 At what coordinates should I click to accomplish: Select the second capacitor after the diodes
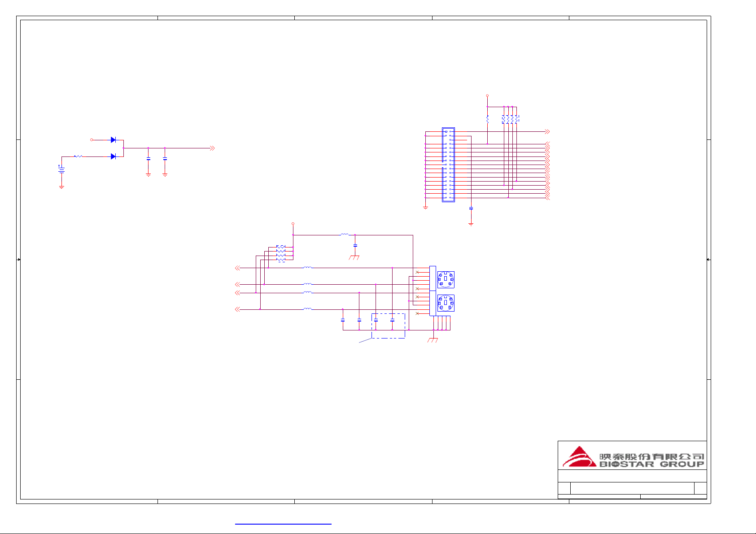coord(165,159)
